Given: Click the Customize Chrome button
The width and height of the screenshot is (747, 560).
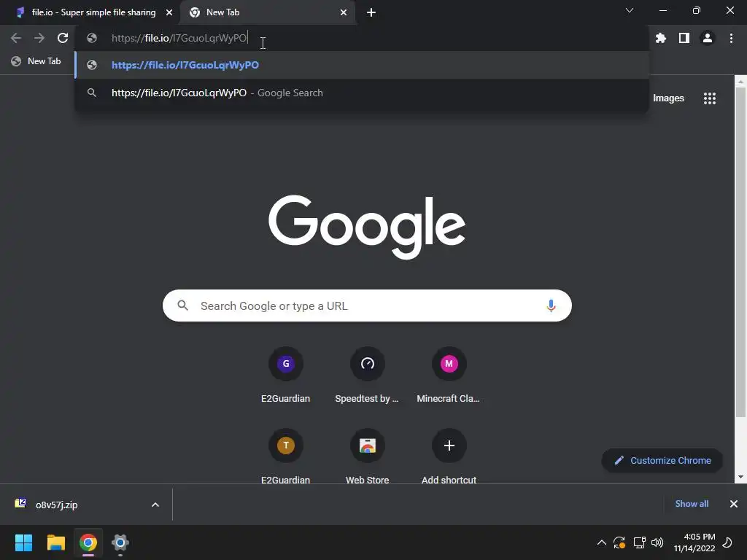Looking at the screenshot, I should point(662,461).
